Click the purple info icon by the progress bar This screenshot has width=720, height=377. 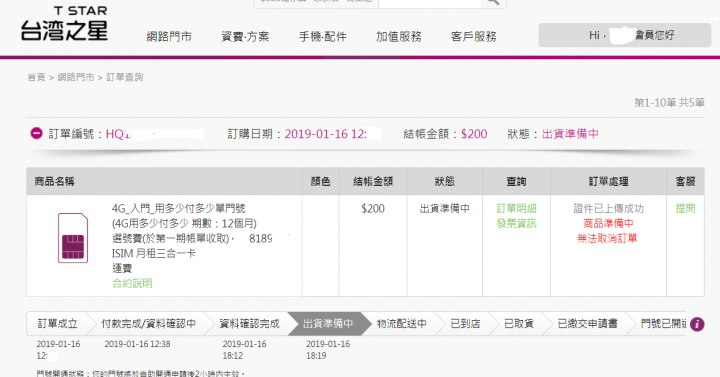coord(697,324)
